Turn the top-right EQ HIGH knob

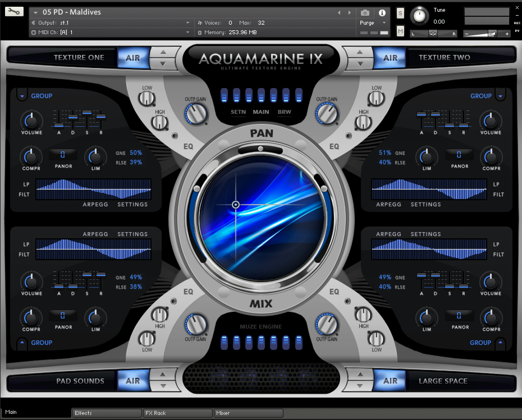click(363, 123)
